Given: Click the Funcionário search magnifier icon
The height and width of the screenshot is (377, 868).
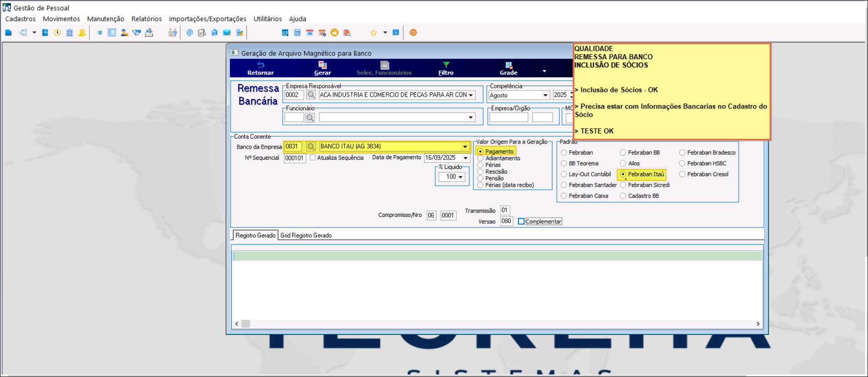Looking at the screenshot, I should point(310,118).
